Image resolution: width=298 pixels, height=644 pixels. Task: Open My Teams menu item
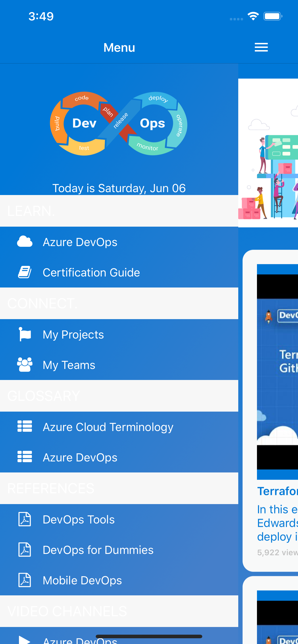[x=119, y=365]
